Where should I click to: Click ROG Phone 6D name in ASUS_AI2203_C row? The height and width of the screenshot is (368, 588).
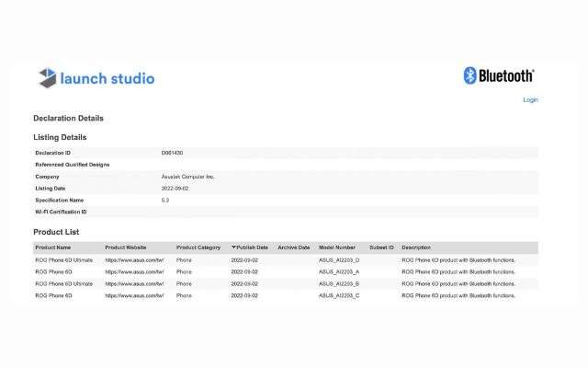click(x=53, y=296)
